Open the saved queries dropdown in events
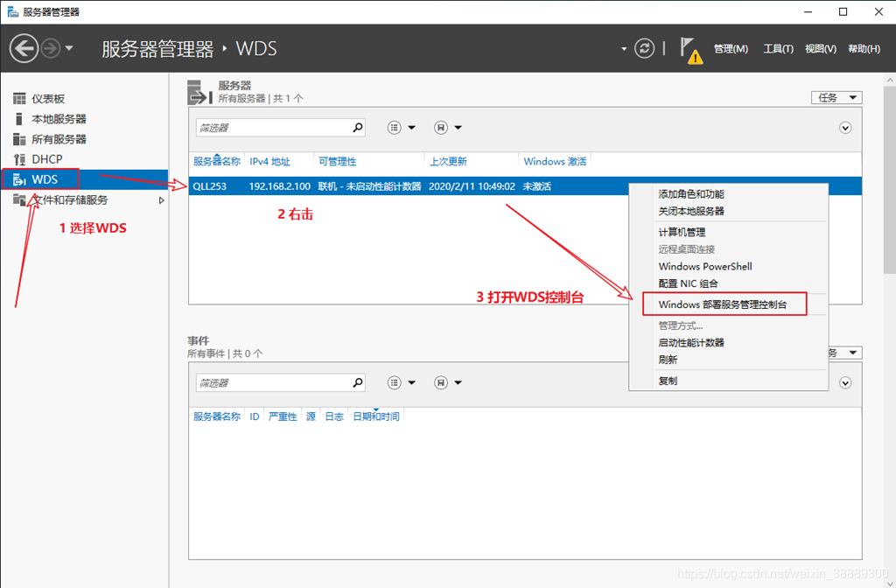This screenshot has width=896, height=588. [x=448, y=382]
